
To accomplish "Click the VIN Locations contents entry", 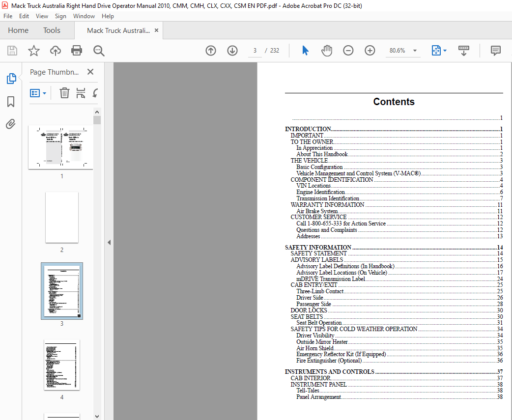I will coord(399,186).
